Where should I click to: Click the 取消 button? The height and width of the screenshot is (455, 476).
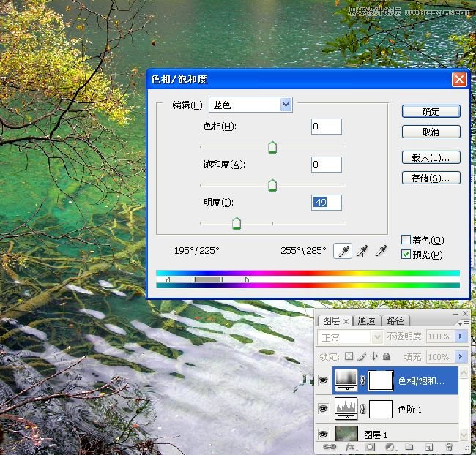(x=431, y=132)
